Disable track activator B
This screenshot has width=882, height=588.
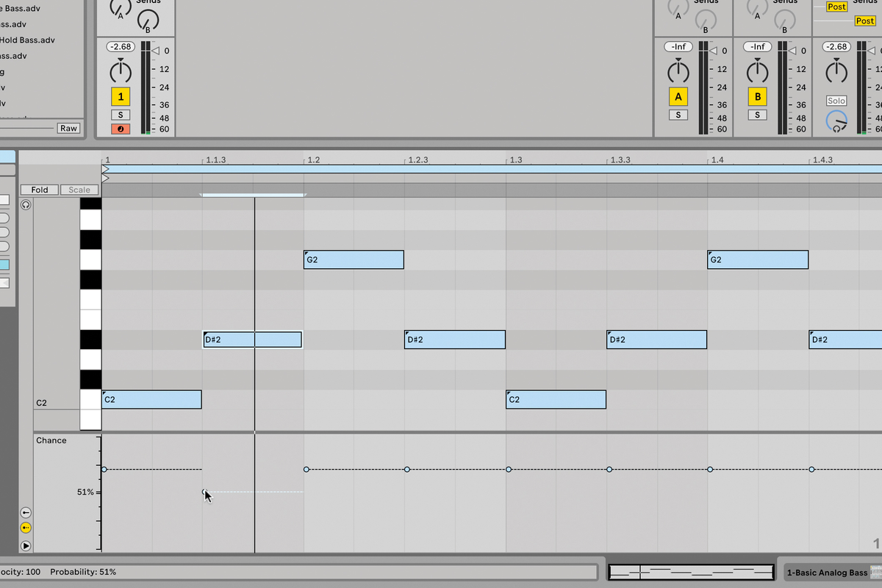tap(757, 96)
